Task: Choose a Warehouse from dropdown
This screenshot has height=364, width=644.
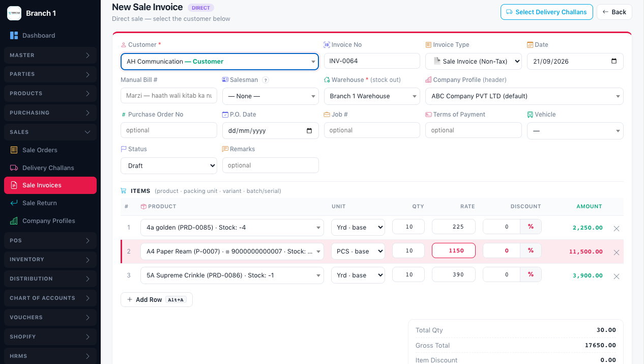Action: (x=372, y=96)
